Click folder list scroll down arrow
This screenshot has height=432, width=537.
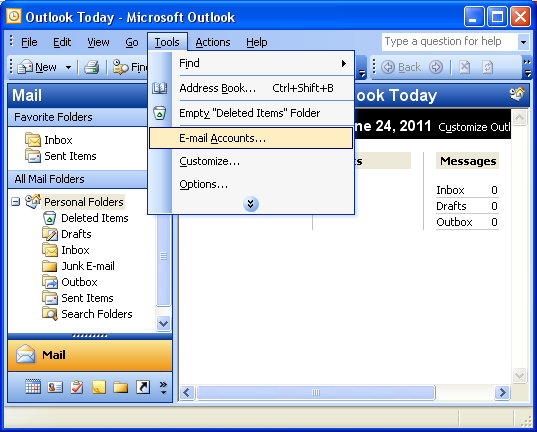[163, 323]
